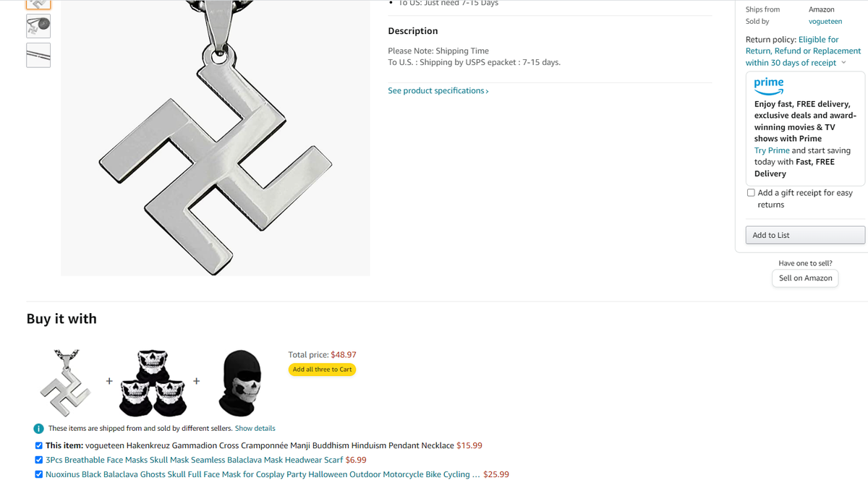
Task: Select the second product thumbnail on the left
Action: pos(38,26)
